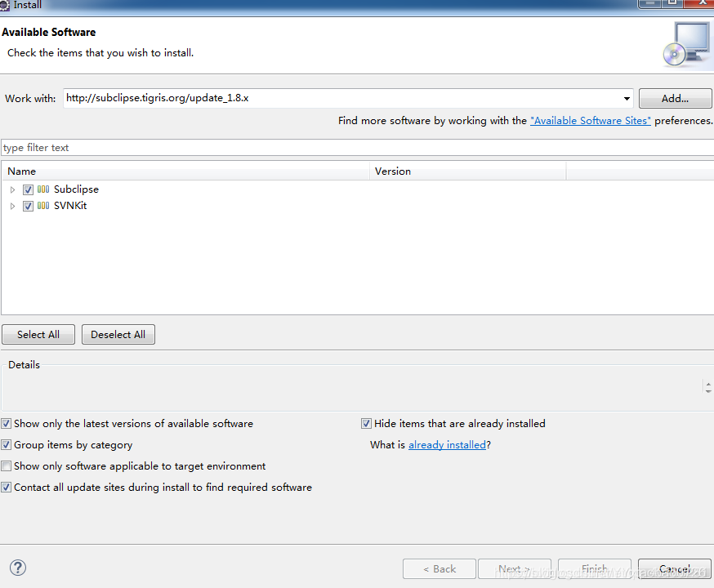Click the Next button
This screenshot has height=588, width=714.
514,569
